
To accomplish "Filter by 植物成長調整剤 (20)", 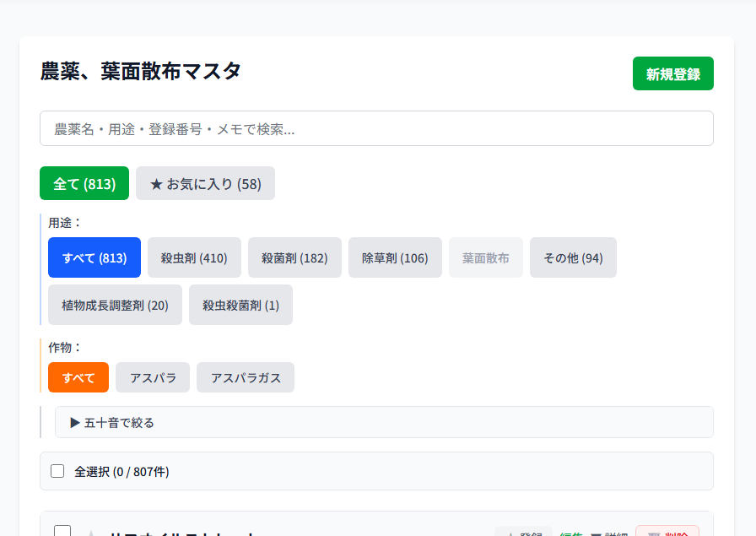I will click(x=115, y=305).
